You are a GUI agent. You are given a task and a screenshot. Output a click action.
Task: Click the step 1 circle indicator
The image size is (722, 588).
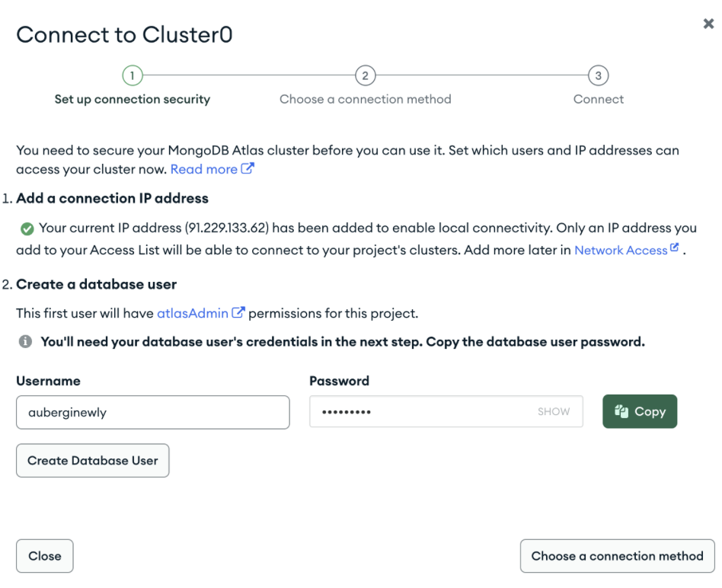click(133, 75)
